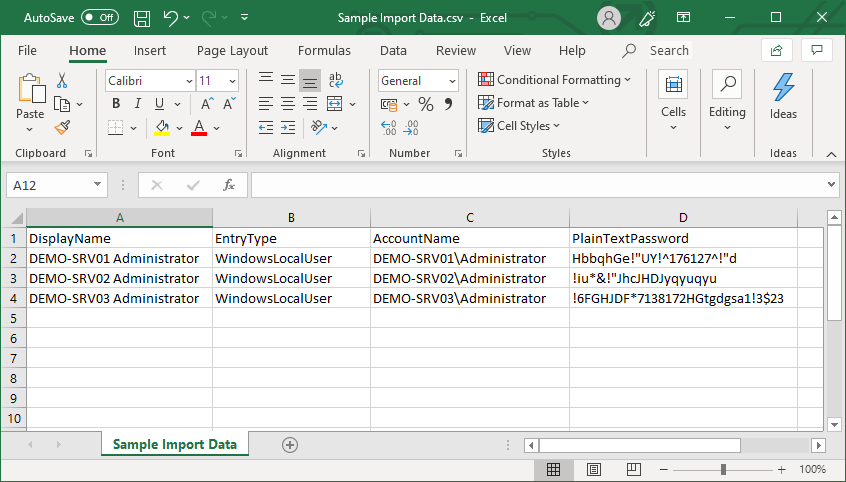Toggle Underline formatting
This screenshot has width=846, height=482.
159,104
